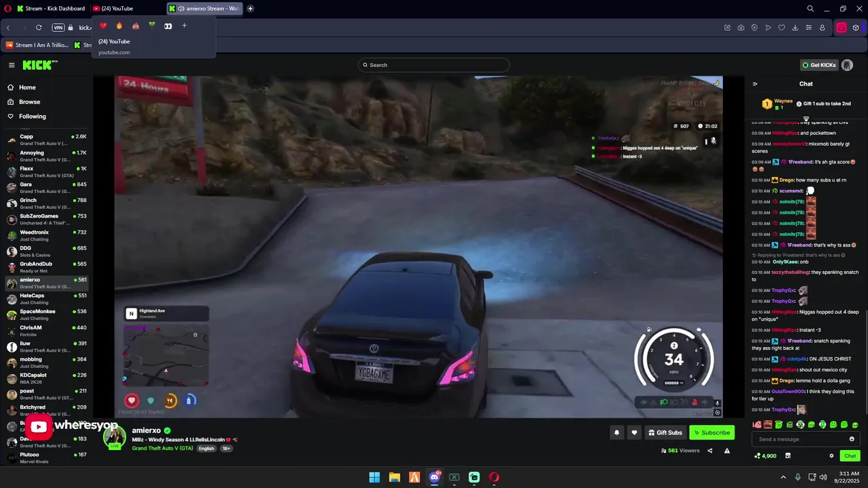Open GrubAndDub channel in sidebar
Image resolution: width=868 pixels, height=488 pixels.
(x=47, y=267)
